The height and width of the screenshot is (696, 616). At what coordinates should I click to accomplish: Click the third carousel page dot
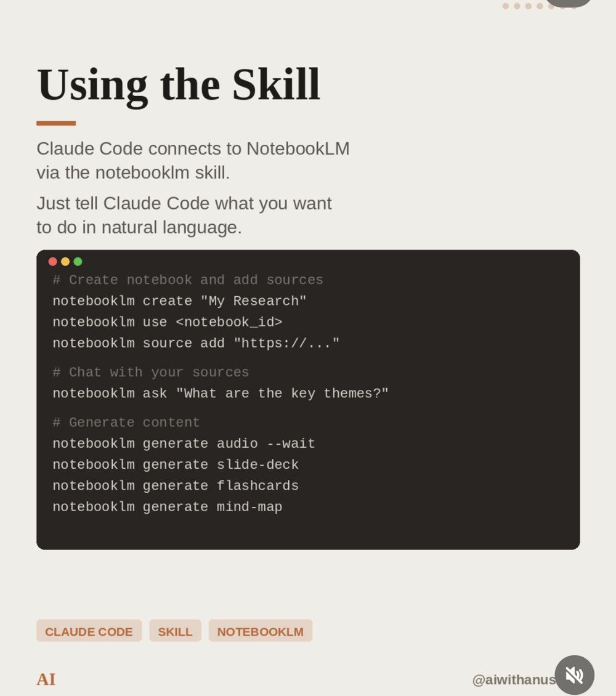coord(528,6)
